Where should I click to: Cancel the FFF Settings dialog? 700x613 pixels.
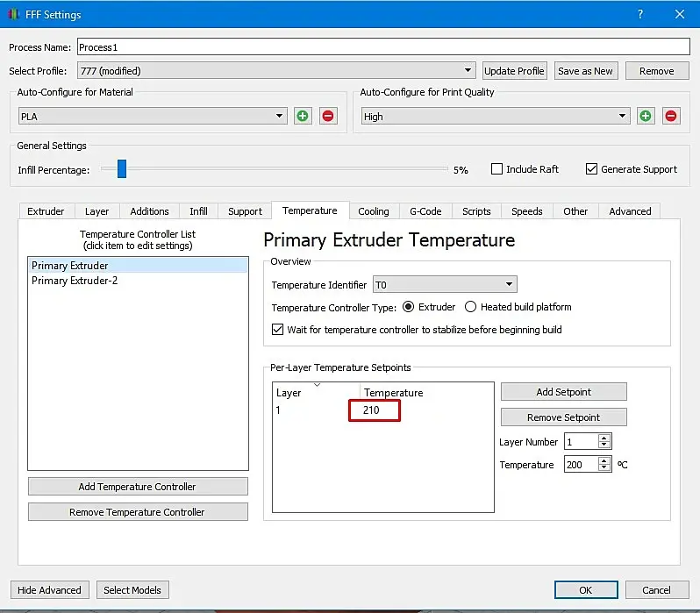coord(657,590)
